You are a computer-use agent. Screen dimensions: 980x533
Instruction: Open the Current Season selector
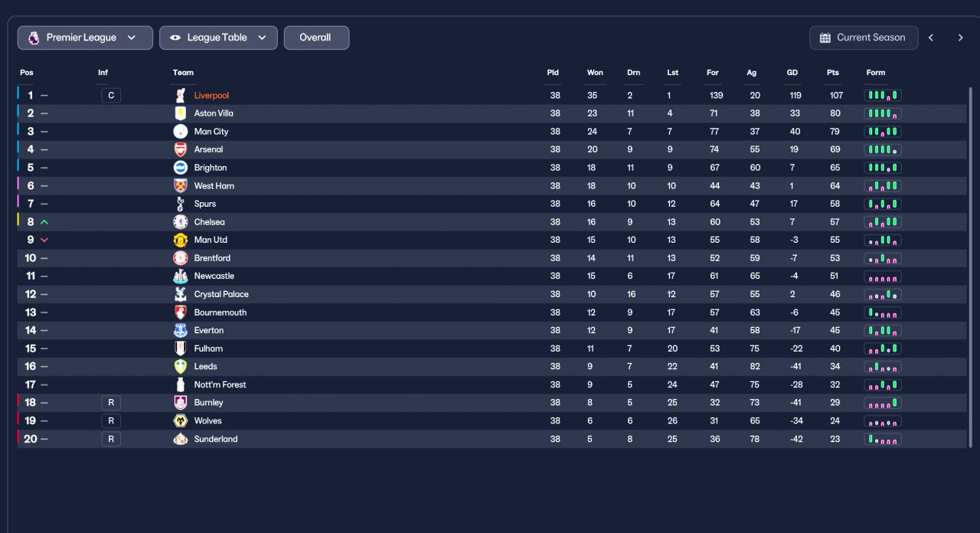tap(864, 38)
